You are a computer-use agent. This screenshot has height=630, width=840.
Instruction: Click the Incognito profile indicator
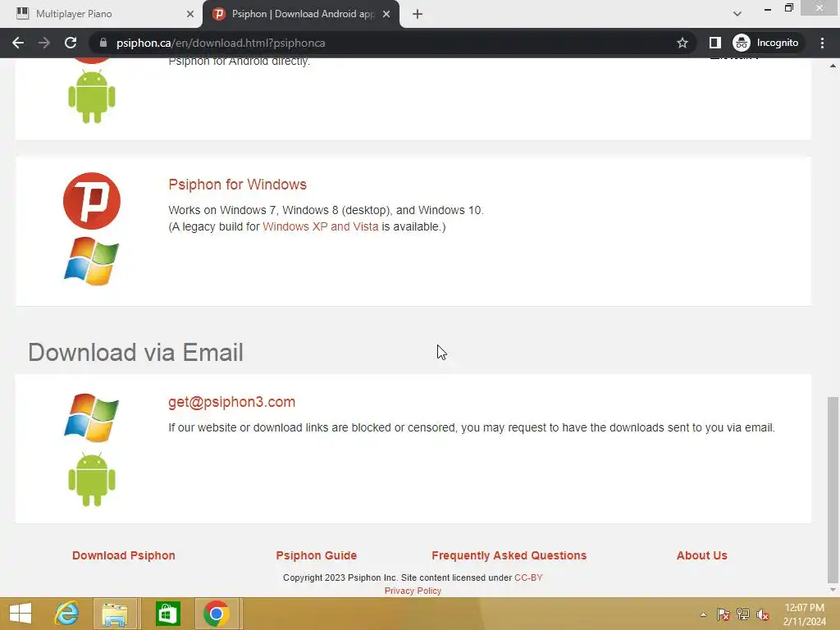pos(765,43)
